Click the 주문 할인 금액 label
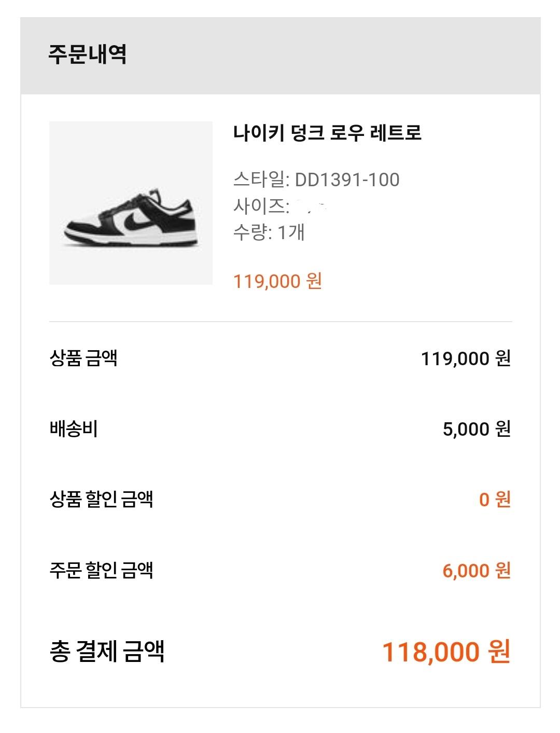This screenshot has height=733, width=560. tap(101, 571)
